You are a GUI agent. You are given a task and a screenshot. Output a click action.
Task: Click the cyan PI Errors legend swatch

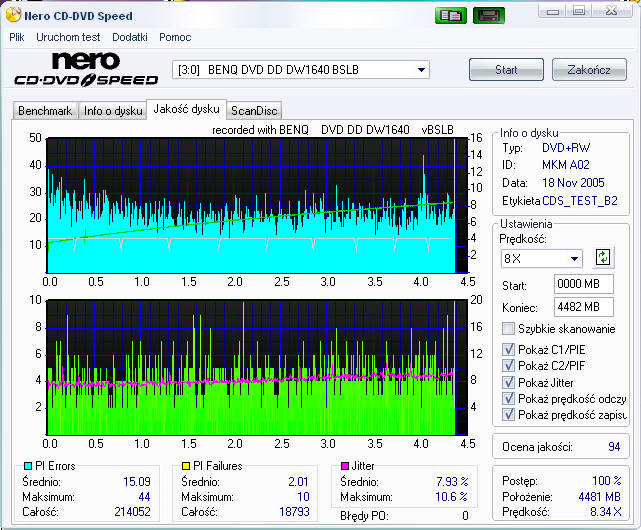point(28,466)
